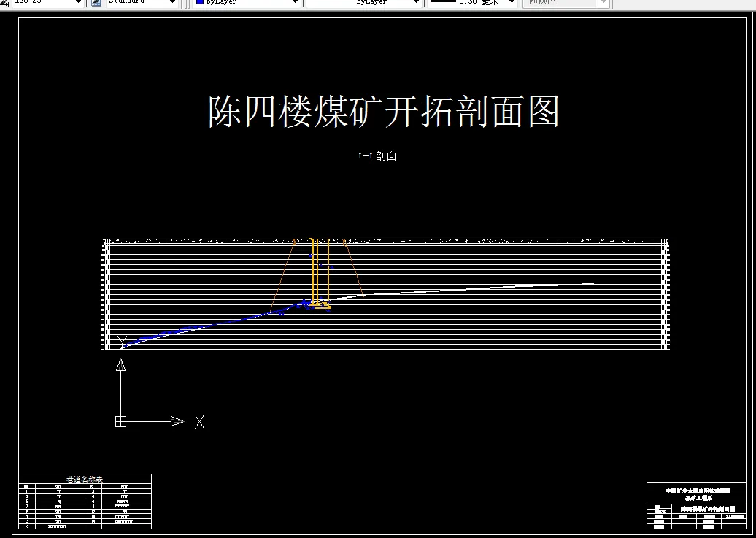Click the UCS icon origin square
This screenshot has width=756, height=538.
(x=120, y=420)
